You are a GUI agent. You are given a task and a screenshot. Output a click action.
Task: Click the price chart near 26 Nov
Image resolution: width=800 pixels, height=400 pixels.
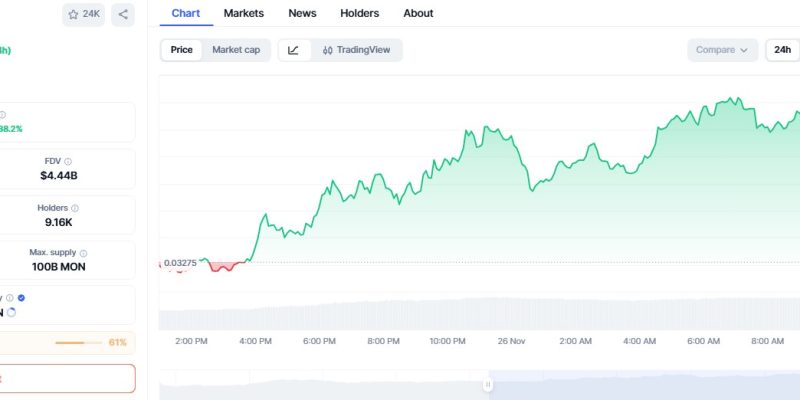[512, 160]
